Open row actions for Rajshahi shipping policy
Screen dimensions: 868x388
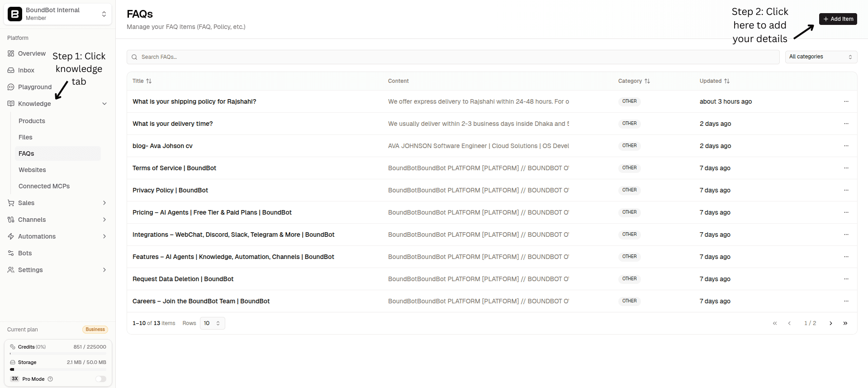(x=846, y=101)
